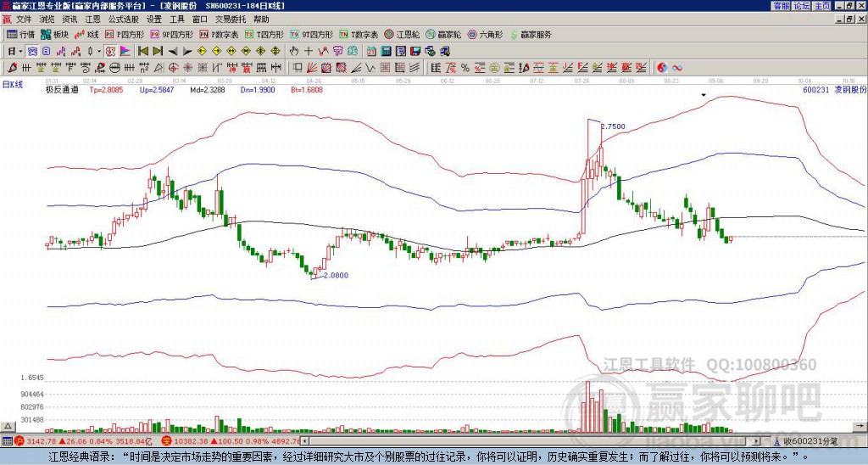Click the save floppy disk icon
The image size is (868, 465).
point(415,52)
